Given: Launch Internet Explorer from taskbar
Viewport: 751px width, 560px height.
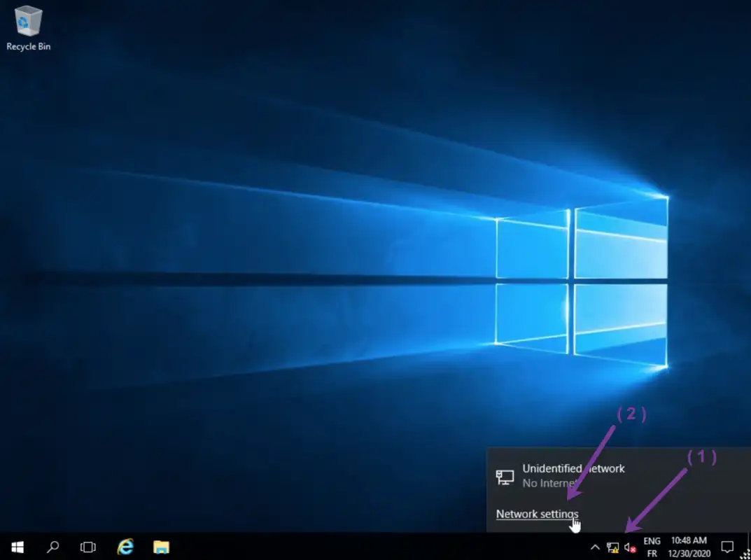Looking at the screenshot, I should [x=125, y=547].
